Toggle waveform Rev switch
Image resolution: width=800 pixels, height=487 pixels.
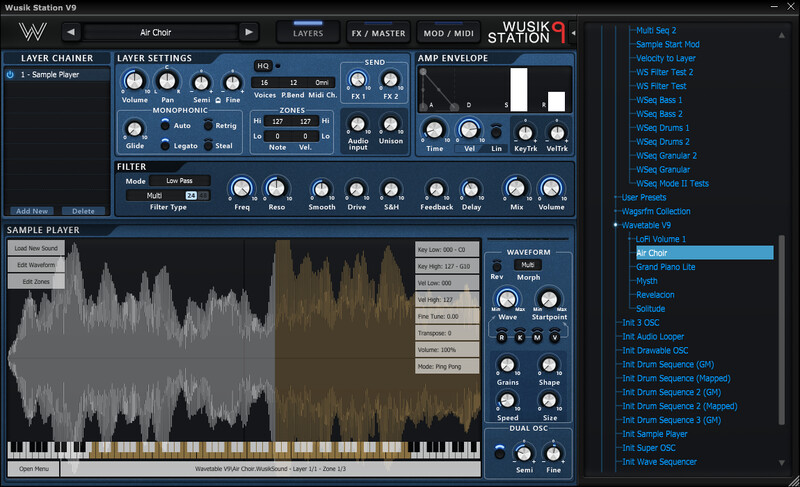(x=496, y=266)
